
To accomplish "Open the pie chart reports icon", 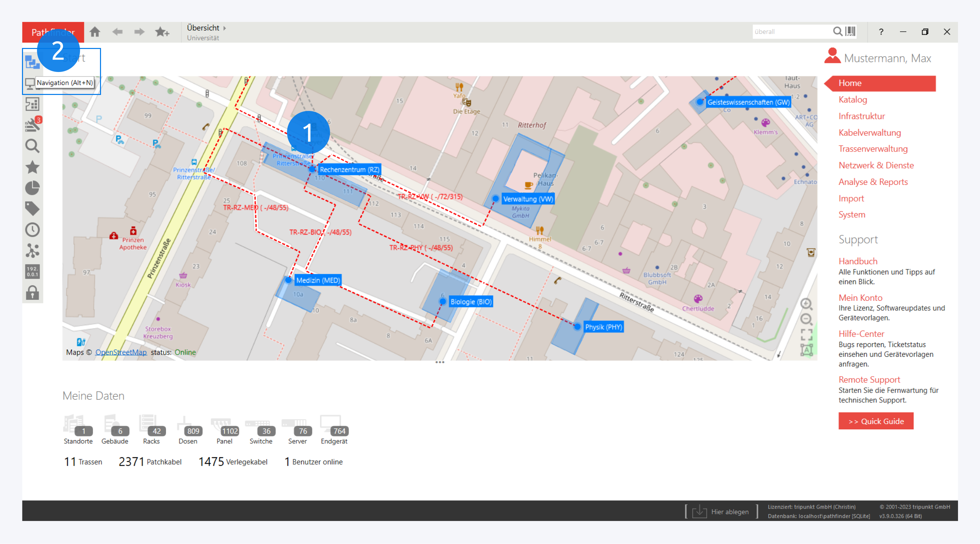I will pos(32,188).
